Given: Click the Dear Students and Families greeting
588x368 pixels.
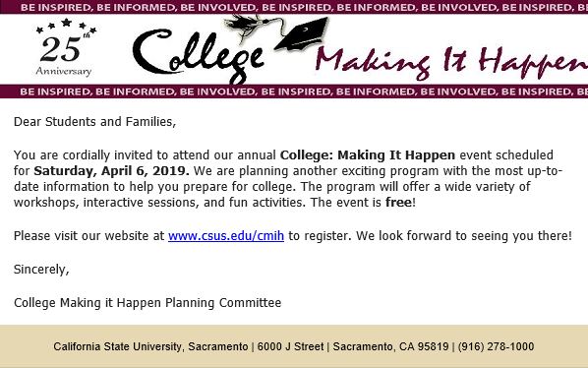Looking at the screenshot, I should click(94, 122).
